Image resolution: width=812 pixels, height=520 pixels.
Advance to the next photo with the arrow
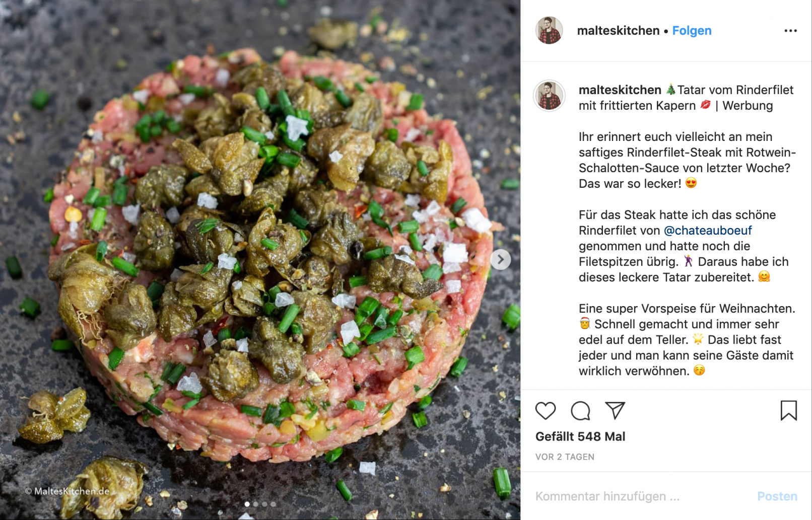[500, 259]
